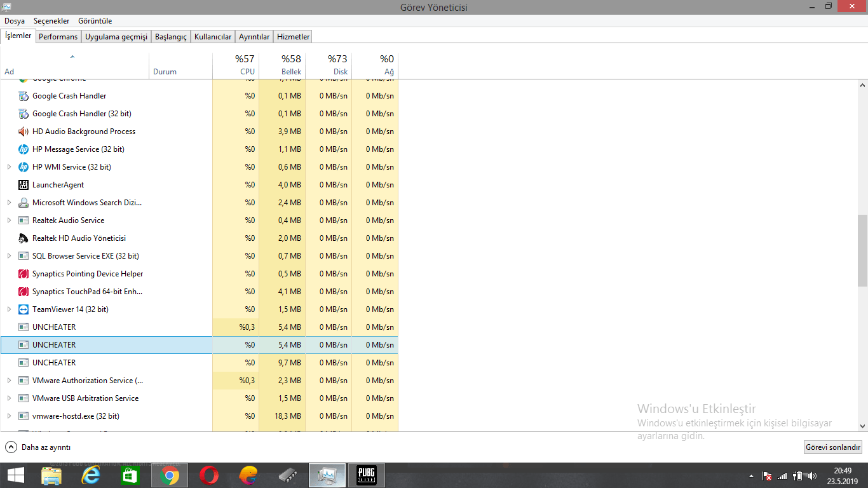The image size is (868, 488).
Task: Click the scrollbar down arrow in process list
Action: pyautogui.click(x=862, y=426)
